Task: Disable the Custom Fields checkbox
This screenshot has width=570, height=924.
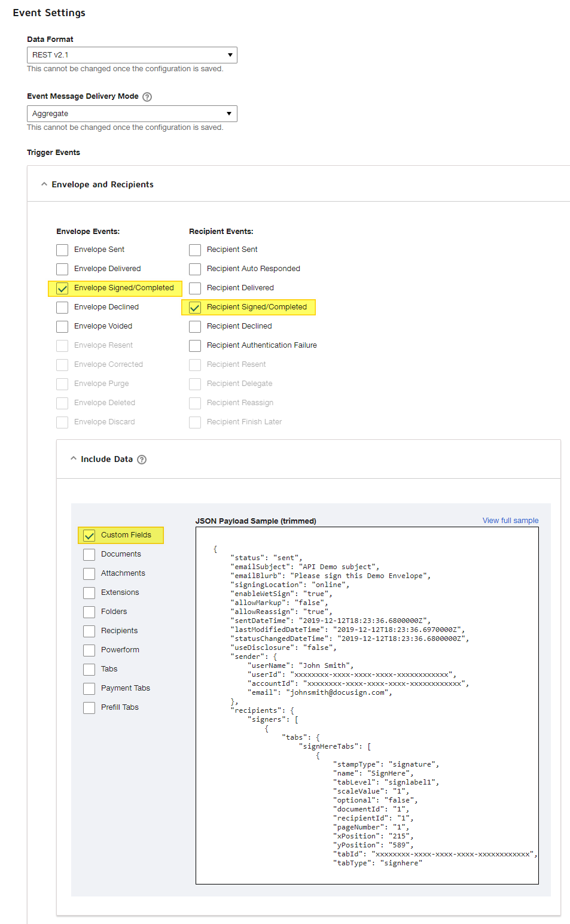Action: (89, 535)
